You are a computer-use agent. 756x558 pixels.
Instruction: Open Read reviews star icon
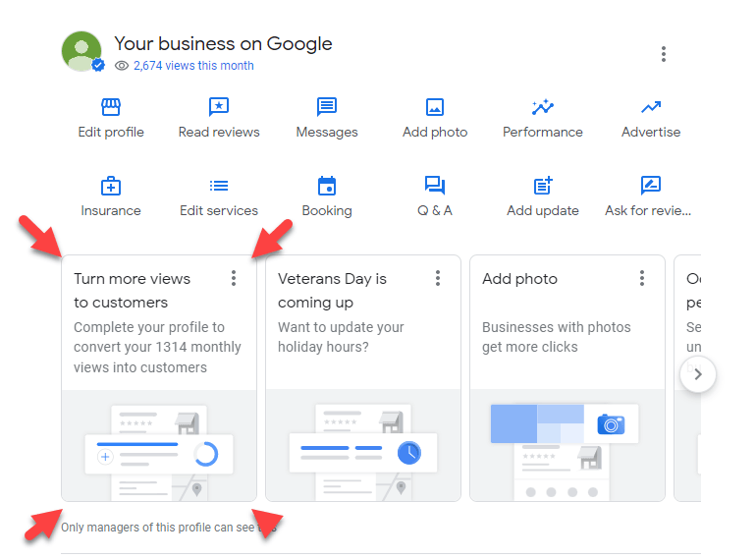tap(219, 107)
